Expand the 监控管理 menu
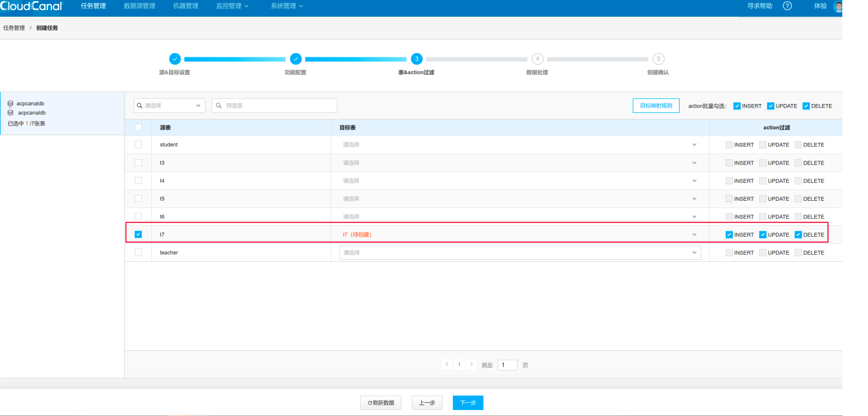Image resolution: width=868 pixels, height=416 pixels. (232, 6)
